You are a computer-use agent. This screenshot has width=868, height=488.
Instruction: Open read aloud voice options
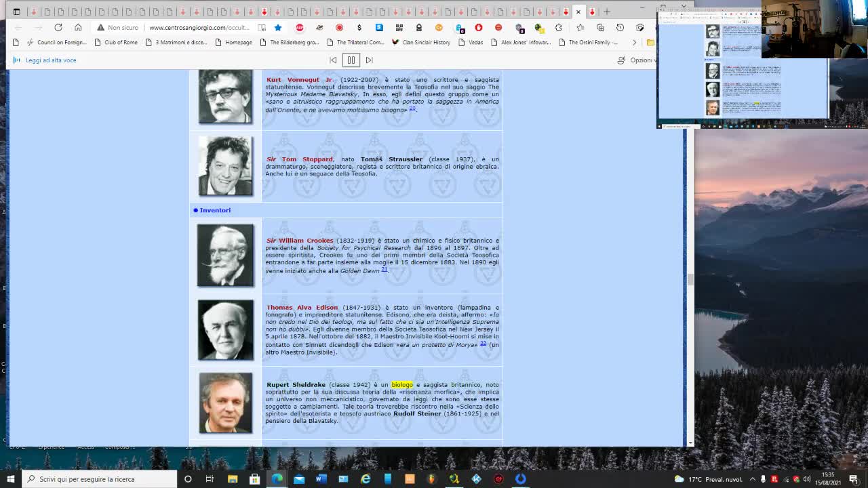[635, 60]
